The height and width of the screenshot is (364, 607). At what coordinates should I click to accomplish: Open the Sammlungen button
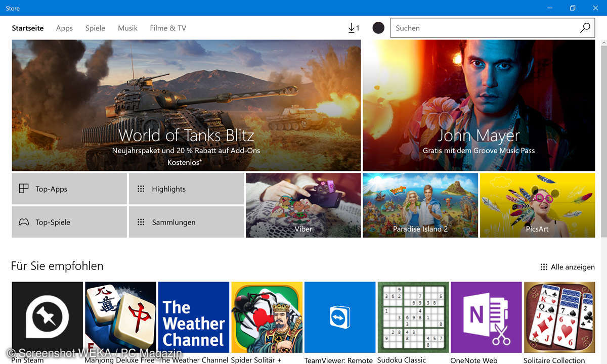click(186, 222)
